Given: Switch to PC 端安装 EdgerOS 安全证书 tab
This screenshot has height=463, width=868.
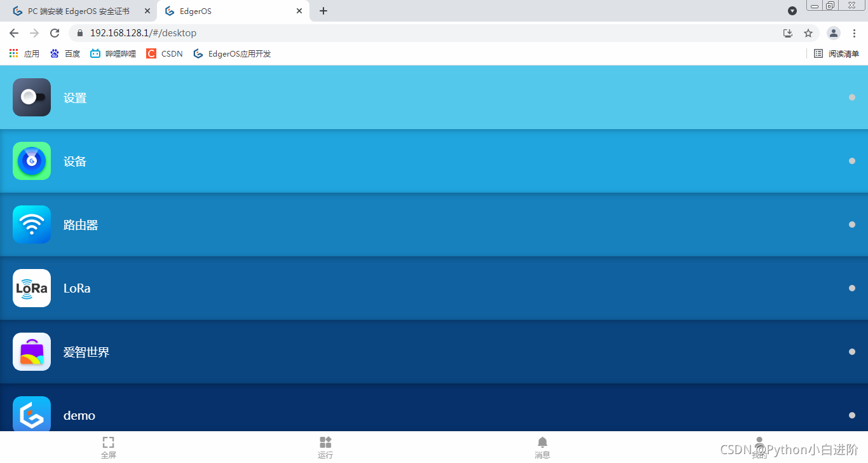Looking at the screenshot, I should tap(79, 11).
